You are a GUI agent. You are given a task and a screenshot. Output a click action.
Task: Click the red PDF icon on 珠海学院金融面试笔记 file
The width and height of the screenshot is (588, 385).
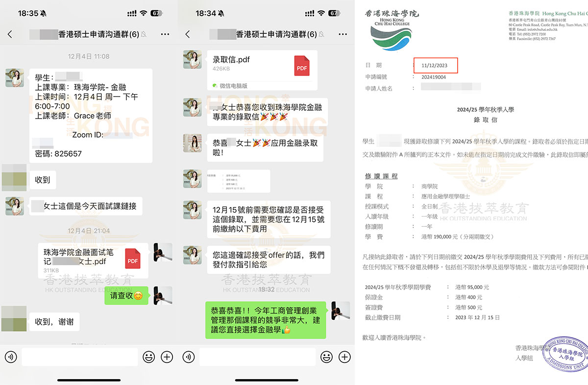point(133,259)
